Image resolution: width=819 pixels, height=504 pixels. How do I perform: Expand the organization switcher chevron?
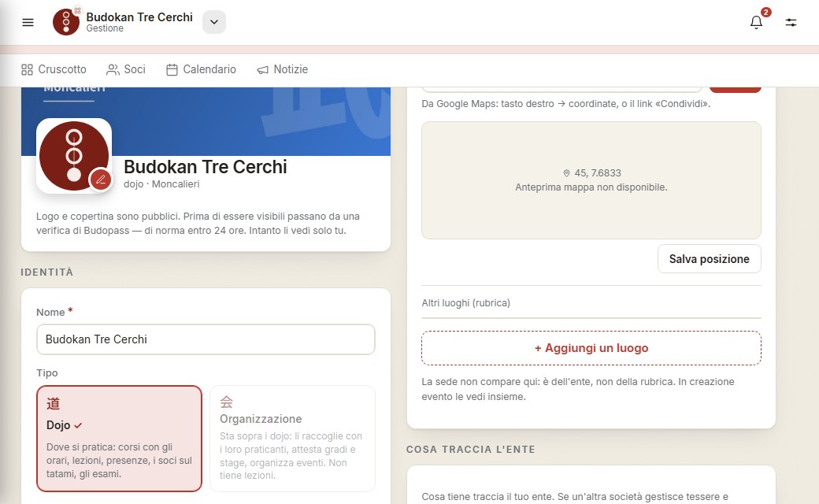(214, 22)
